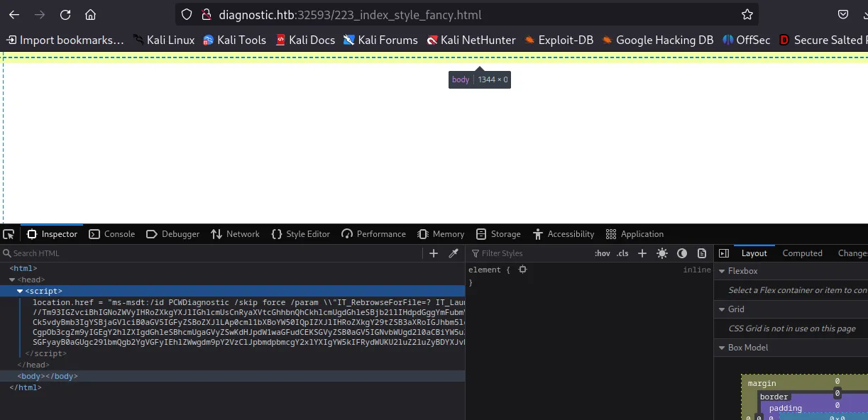Go to the browser home page
This screenshot has height=420, width=868.
click(90, 15)
